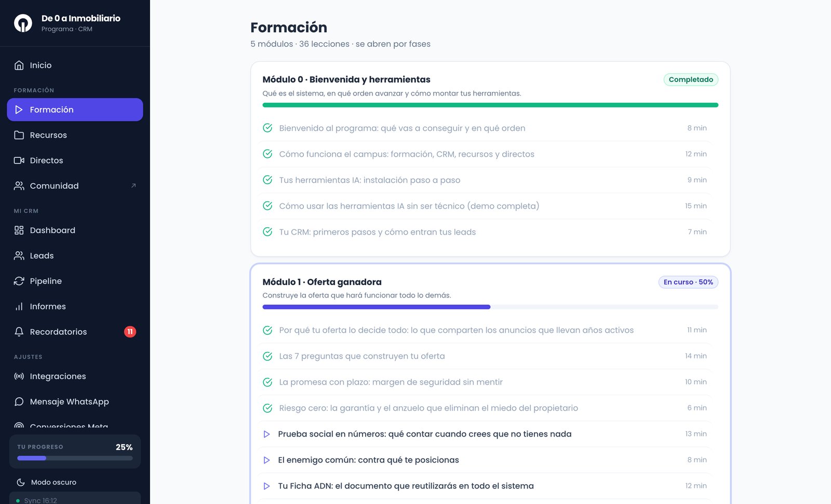
Task: Click the refresh arrows icon beside Pipeline
Action: 19,281
